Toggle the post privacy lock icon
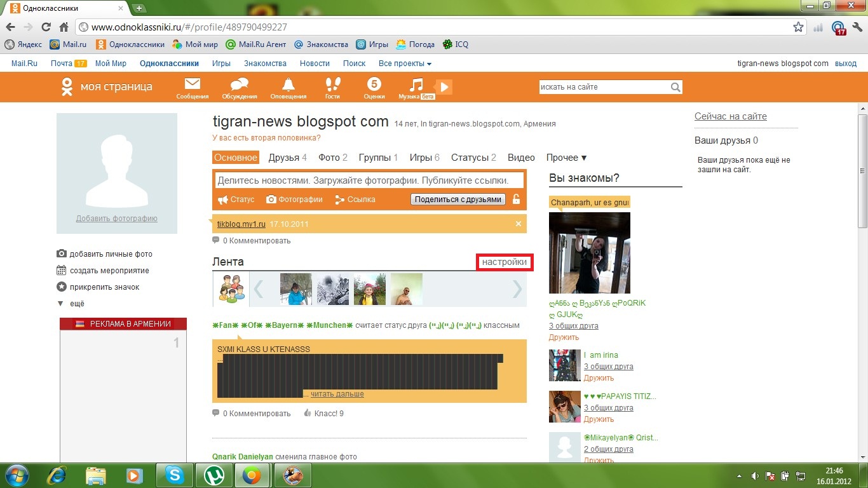Viewport: 868px width, 488px height. pyautogui.click(x=516, y=199)
